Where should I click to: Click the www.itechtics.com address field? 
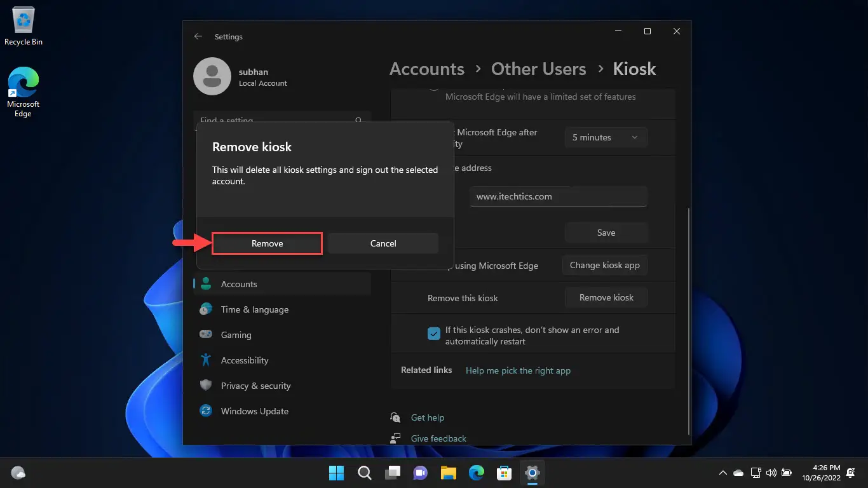(559, 196)
